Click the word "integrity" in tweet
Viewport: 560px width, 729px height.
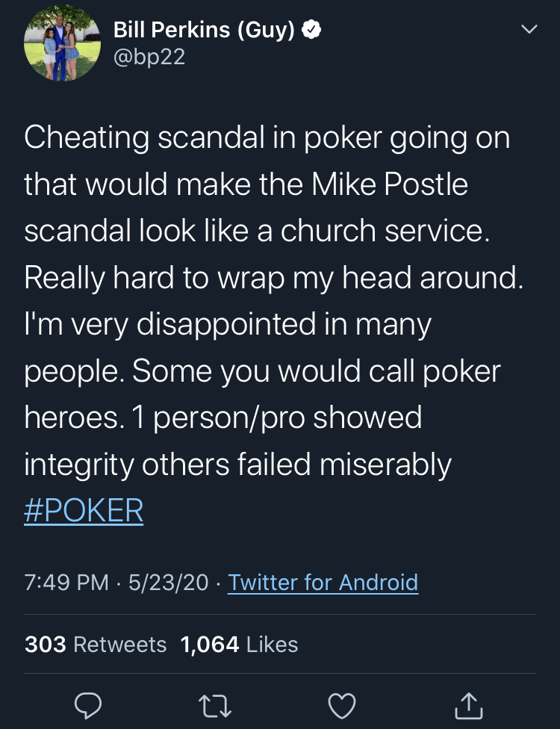point(78,465)
